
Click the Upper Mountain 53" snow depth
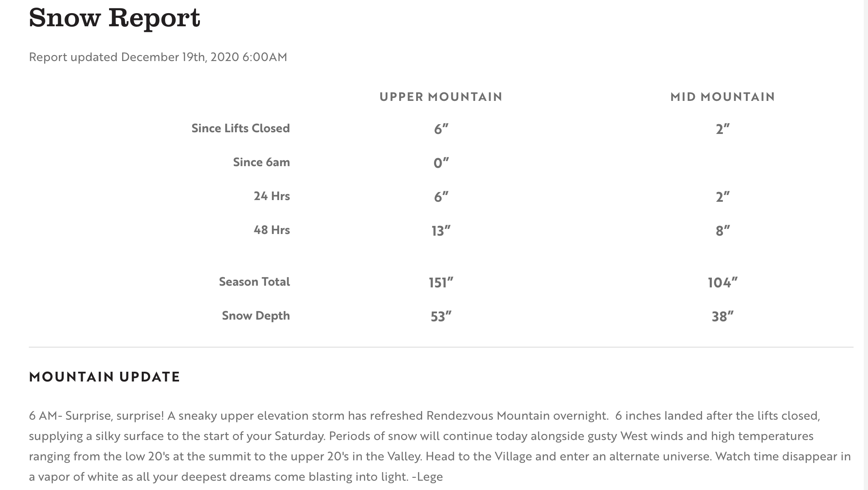click(x=441, y=316)
